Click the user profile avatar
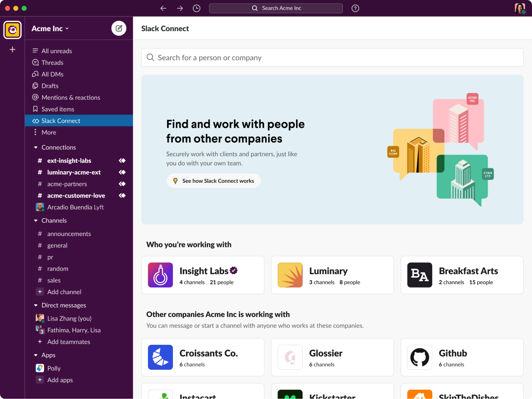 [x=519, y=8]
